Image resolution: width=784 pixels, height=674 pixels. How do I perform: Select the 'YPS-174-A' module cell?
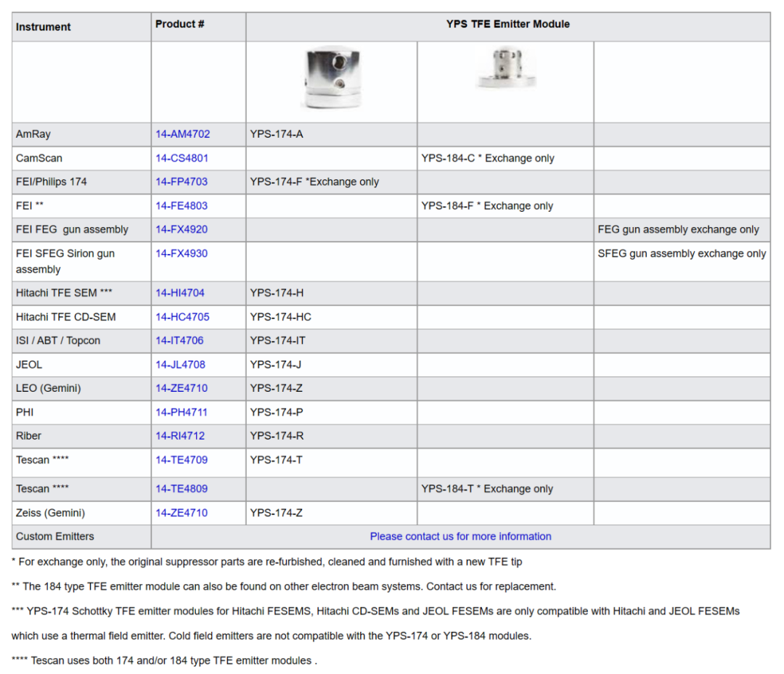point(332,134)
